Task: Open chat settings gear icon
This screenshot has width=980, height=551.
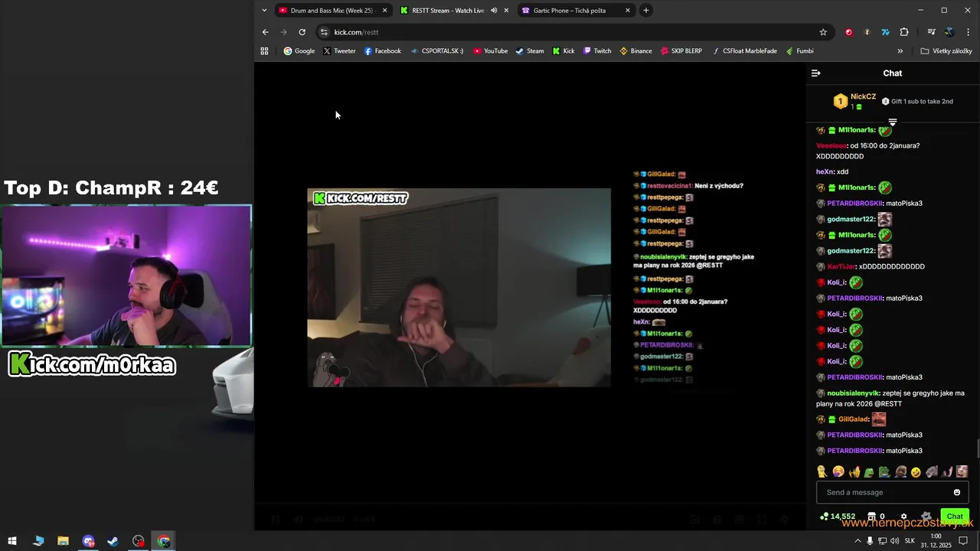Action: (x=903, y=517)
